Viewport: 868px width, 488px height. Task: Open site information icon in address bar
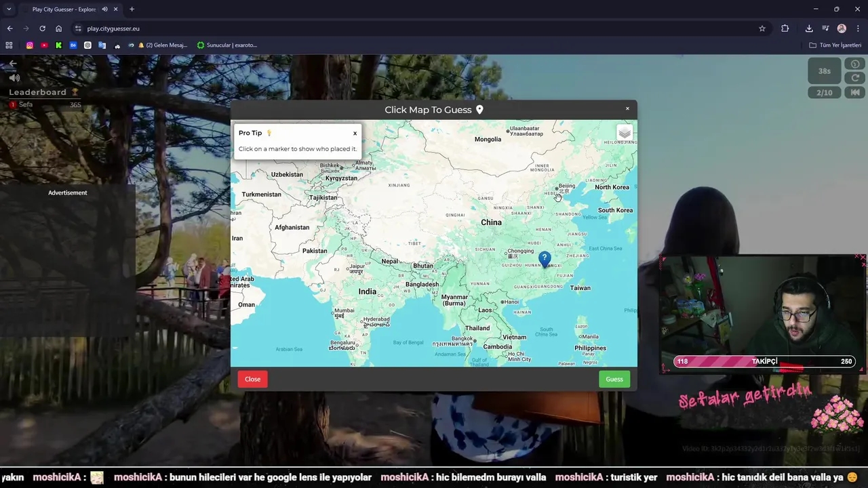(78, 28)
